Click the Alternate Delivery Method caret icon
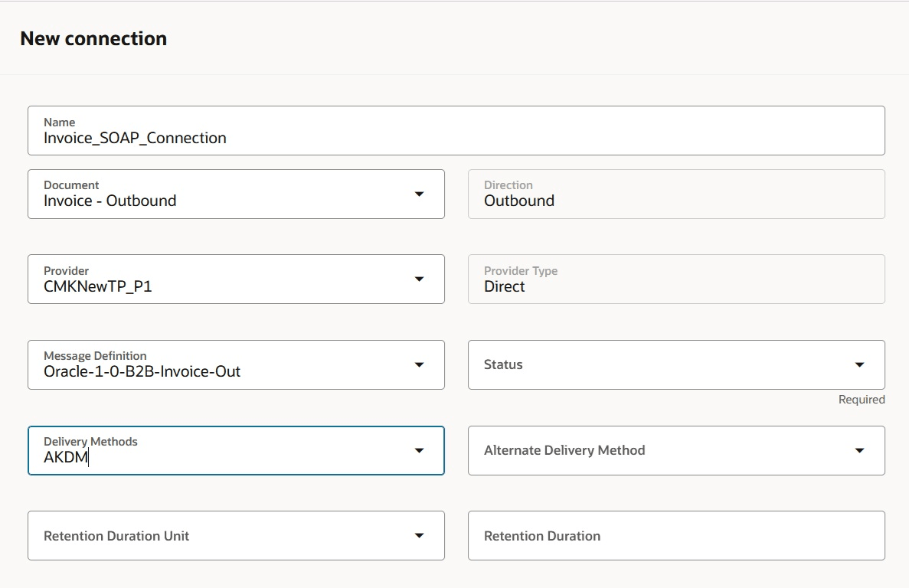The width and height of the screenshot is (909, 588). 860,451
